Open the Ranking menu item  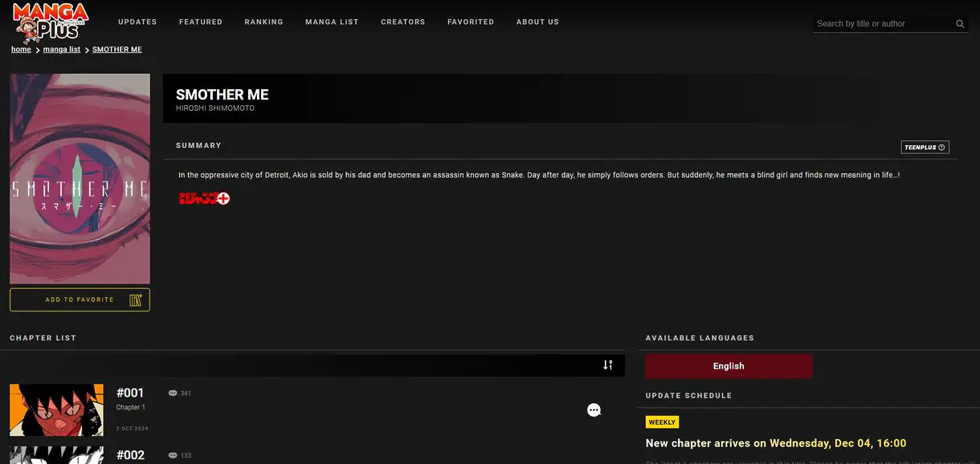click(x=264, y=22)
